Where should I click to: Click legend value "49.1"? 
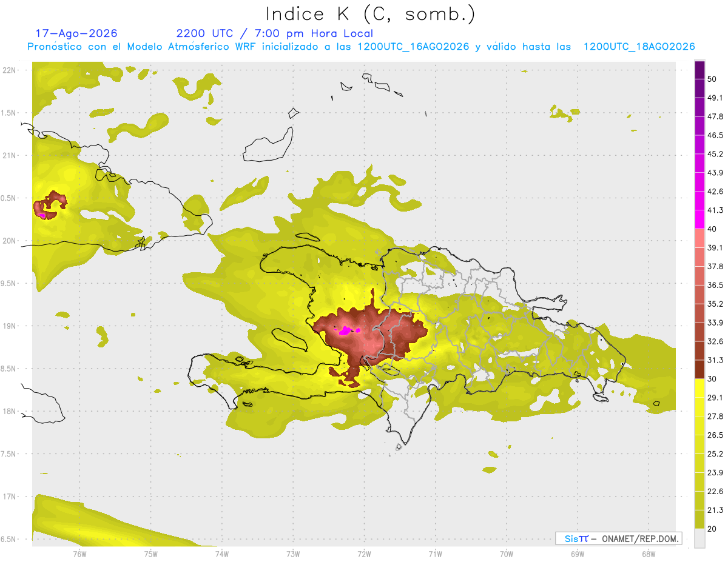coord(715,98)
